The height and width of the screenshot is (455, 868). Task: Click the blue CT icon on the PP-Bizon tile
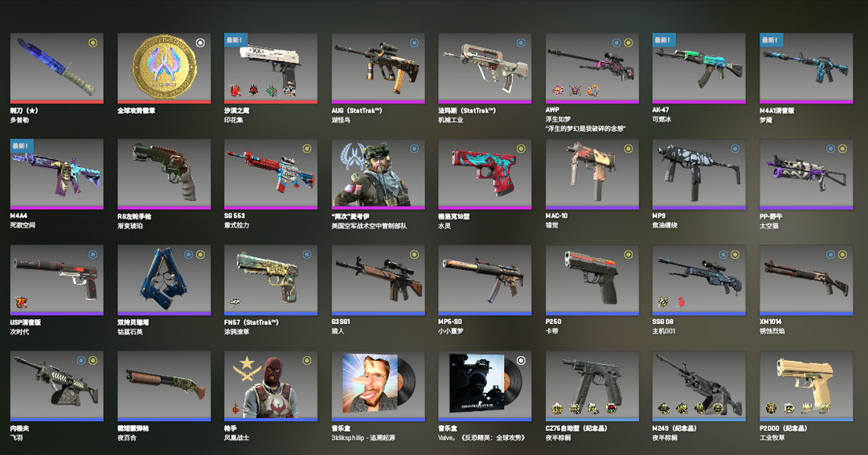[831, 149]
